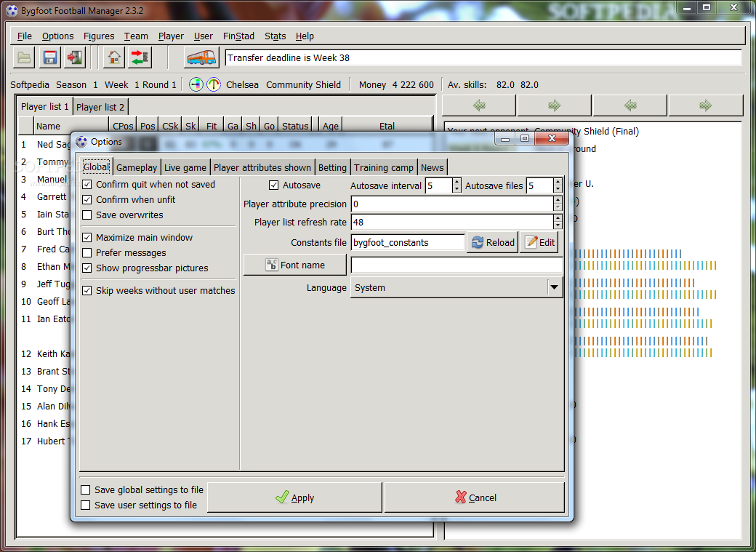
Task: Open the File menu
Action: [x=25, y=36]
